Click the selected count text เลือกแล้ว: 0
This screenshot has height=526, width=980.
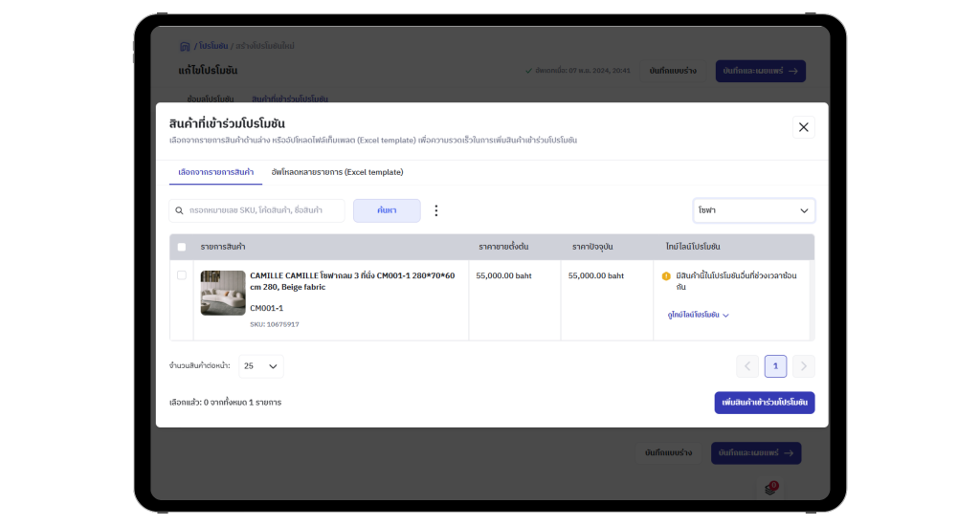[x=225, y=403]
